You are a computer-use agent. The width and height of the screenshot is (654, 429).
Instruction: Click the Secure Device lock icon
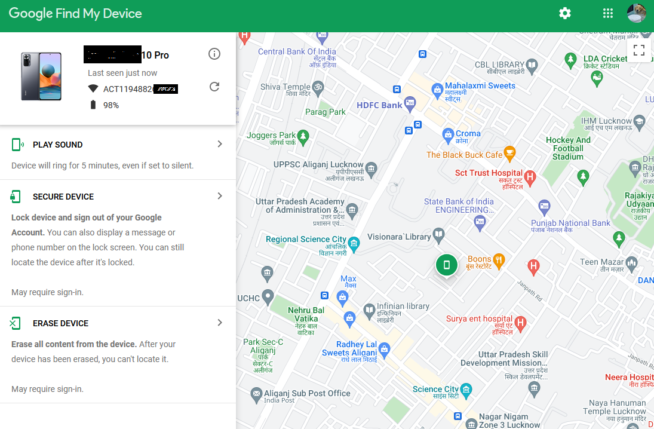(15, 196)
